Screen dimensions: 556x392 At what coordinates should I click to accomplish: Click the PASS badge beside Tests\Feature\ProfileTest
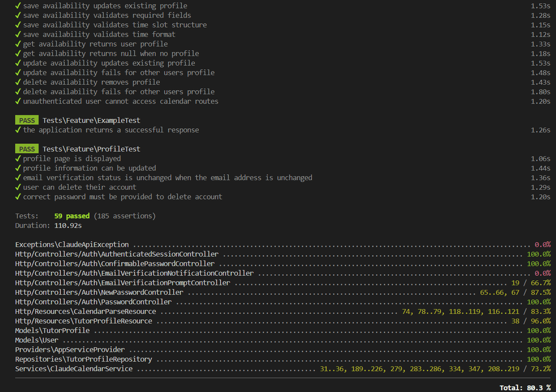[27, 149]
